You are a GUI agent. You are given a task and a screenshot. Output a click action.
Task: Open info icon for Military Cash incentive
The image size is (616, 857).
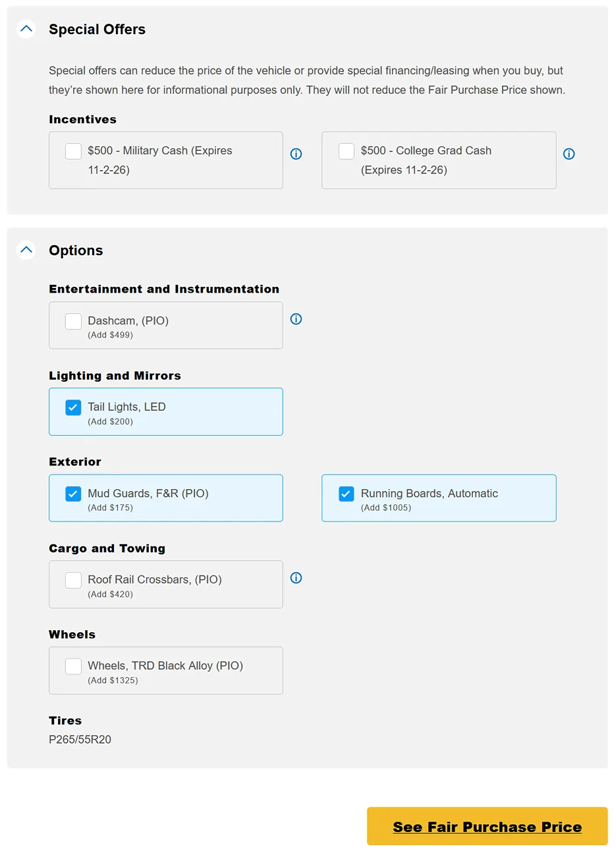tap(296, 154)
